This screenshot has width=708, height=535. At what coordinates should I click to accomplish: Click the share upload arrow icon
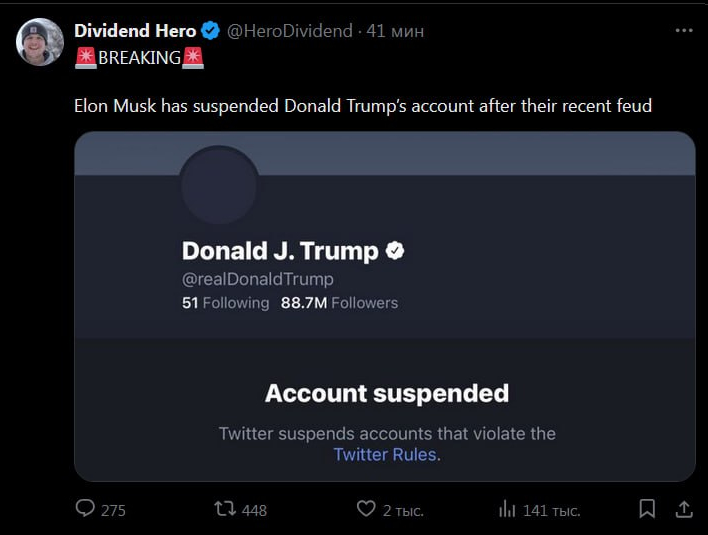[684, 509]
